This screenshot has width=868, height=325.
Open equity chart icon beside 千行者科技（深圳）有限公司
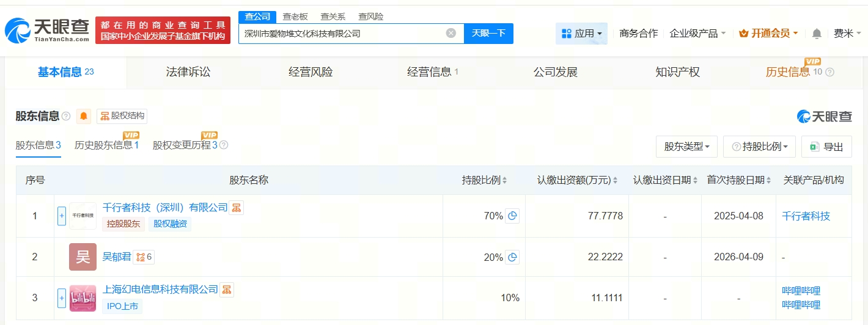click(237, 208)
